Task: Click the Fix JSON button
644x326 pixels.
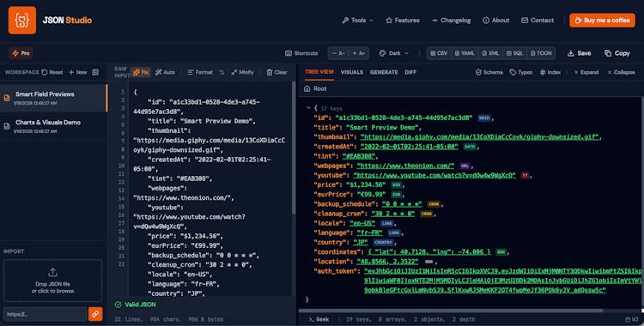Action: 141,72
